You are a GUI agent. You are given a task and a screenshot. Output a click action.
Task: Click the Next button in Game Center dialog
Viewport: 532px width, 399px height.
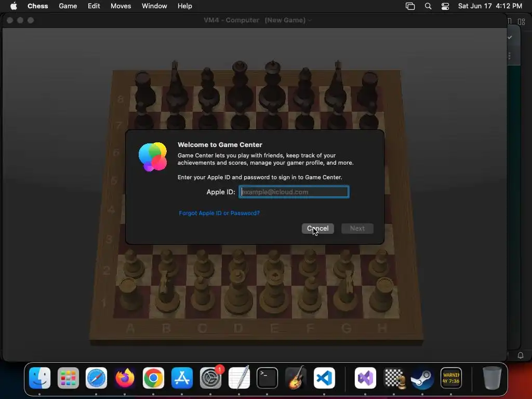[357, 229]
